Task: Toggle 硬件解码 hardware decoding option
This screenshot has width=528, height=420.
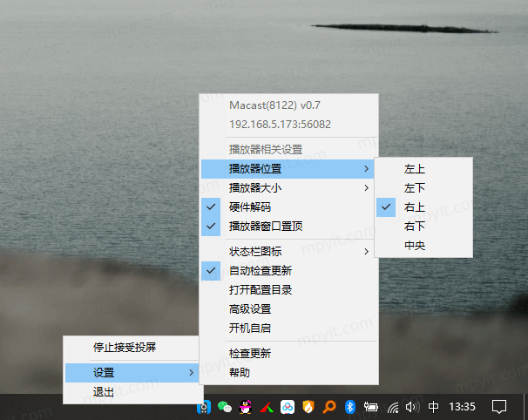Action: point(288,207)
